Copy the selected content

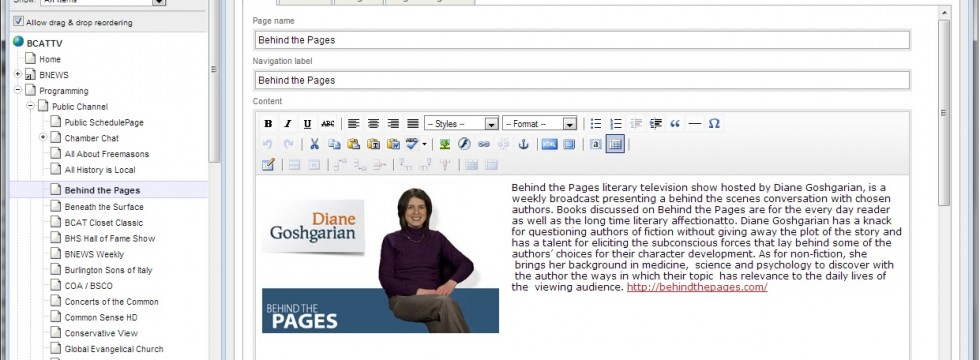(334, 144)
